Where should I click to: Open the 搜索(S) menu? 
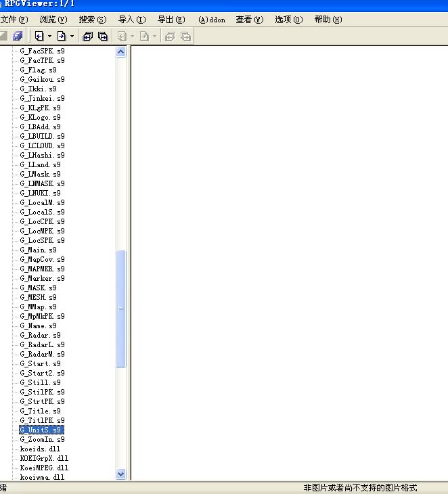pyautogui.click(x=93, y=20)
